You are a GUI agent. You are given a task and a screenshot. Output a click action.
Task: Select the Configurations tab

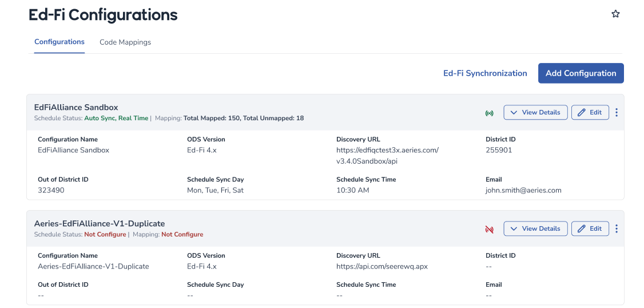[59, 42]
